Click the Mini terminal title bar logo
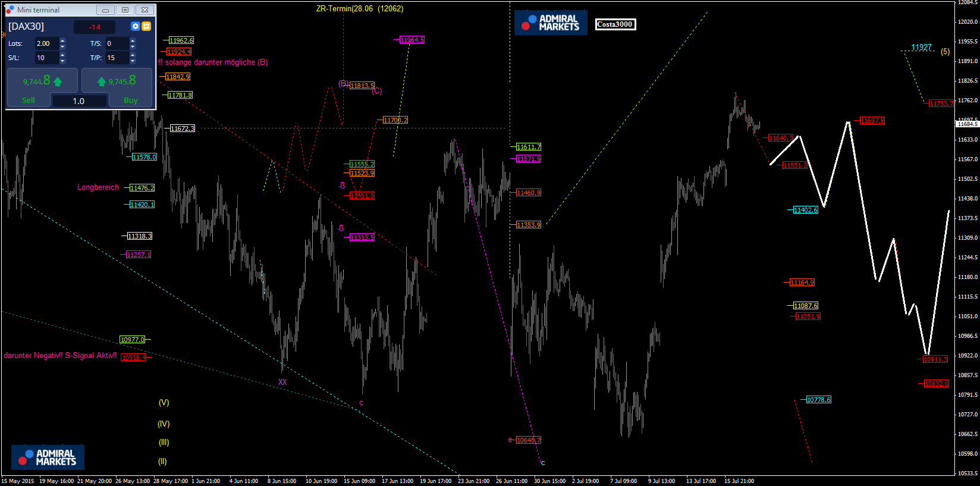This screenshot has height=486, width=980. click(x=10, y=10)
